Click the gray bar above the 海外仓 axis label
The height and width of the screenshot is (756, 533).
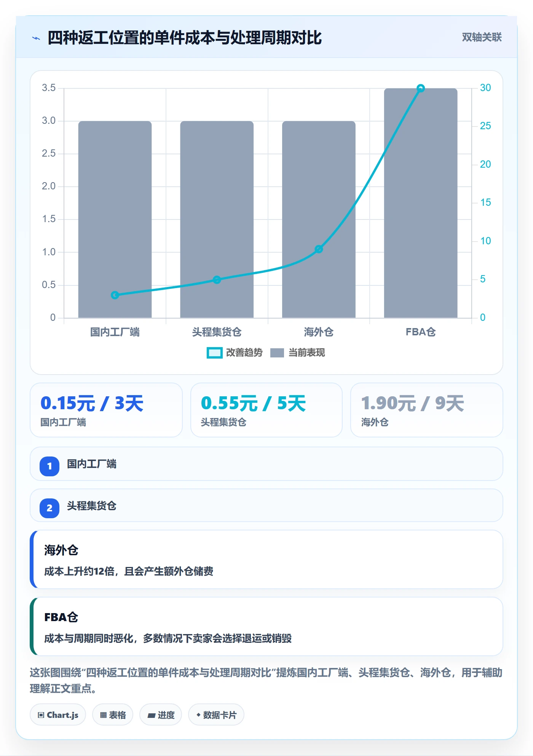coord(319,219)
